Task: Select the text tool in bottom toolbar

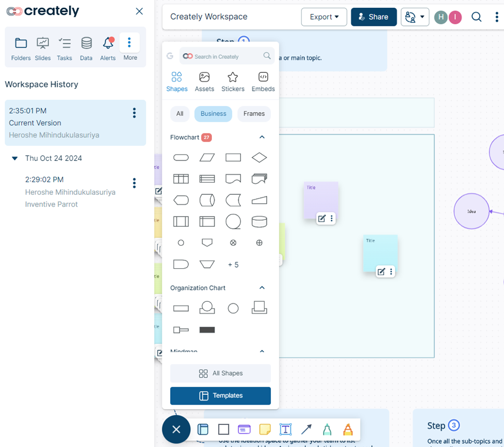Action: click(285, 429)
